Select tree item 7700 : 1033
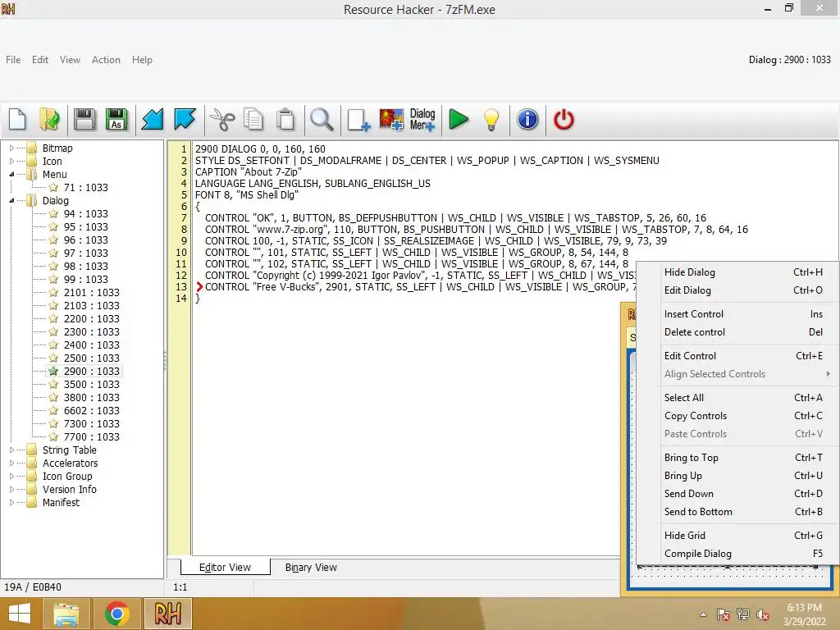 tap(92, 436)
